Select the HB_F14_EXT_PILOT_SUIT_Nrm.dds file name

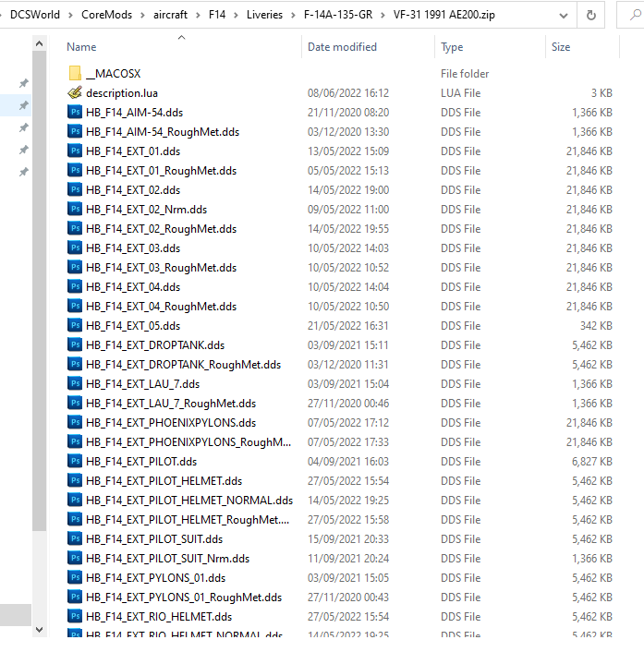point(167,559)
